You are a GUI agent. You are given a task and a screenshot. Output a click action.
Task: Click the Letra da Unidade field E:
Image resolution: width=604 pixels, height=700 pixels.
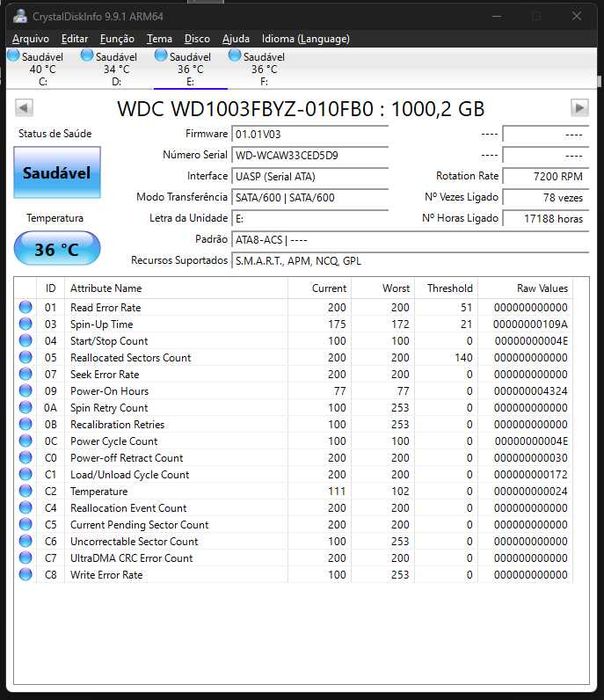310,218
